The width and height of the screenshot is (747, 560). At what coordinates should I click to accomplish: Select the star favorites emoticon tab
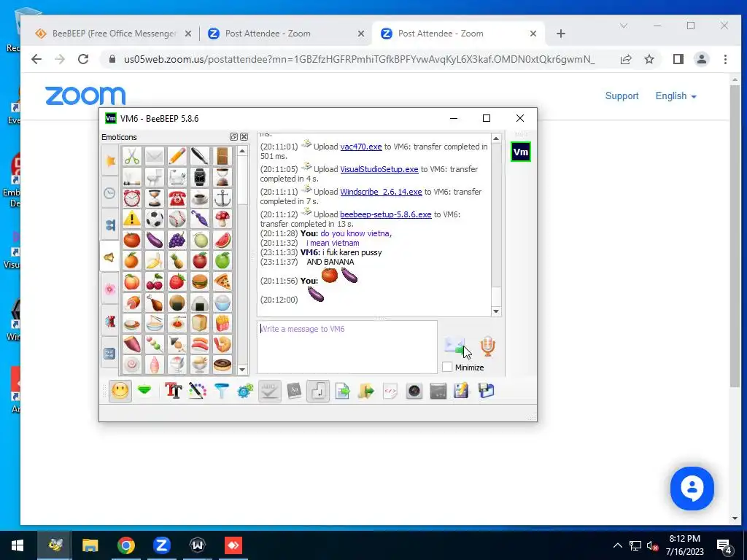tap(110, 161)
